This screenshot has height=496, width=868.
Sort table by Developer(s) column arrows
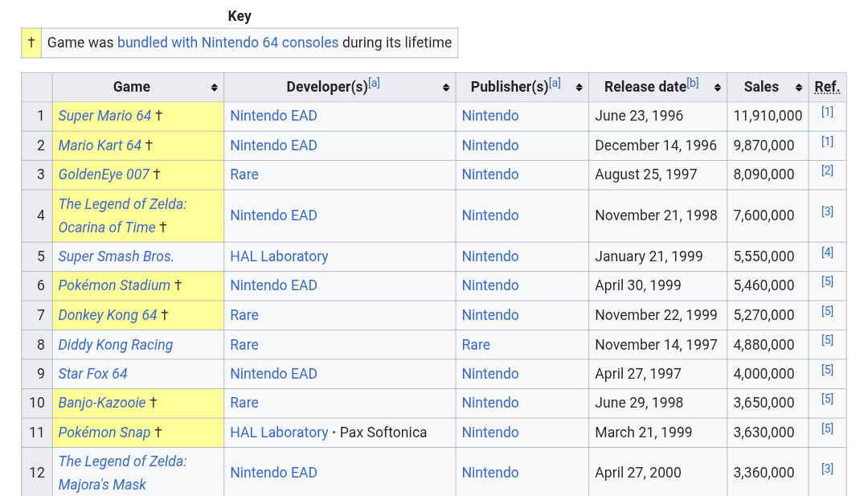click(x=446, y=88)
